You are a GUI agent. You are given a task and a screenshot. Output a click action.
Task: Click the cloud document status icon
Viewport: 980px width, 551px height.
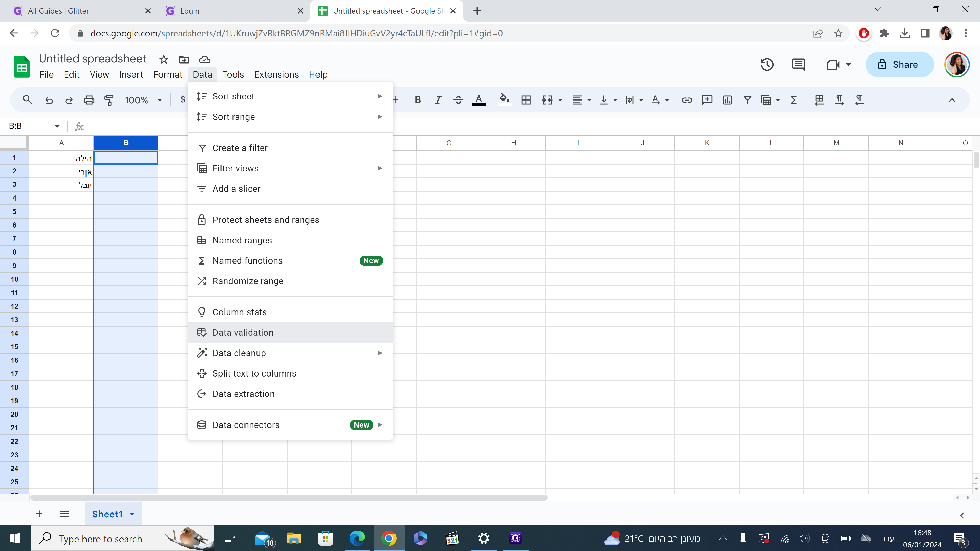tap(204, 59)
